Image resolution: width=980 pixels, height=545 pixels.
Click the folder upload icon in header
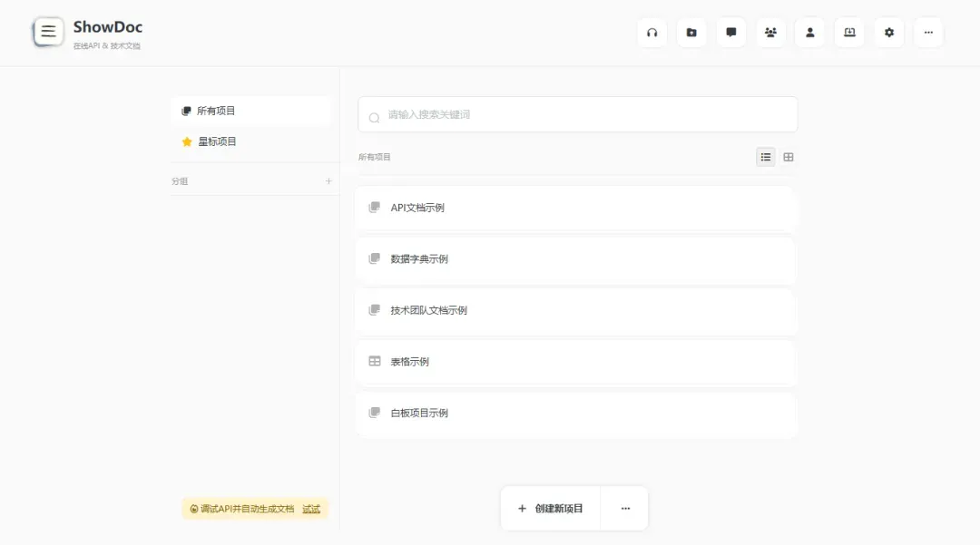(x=691, y=33)
